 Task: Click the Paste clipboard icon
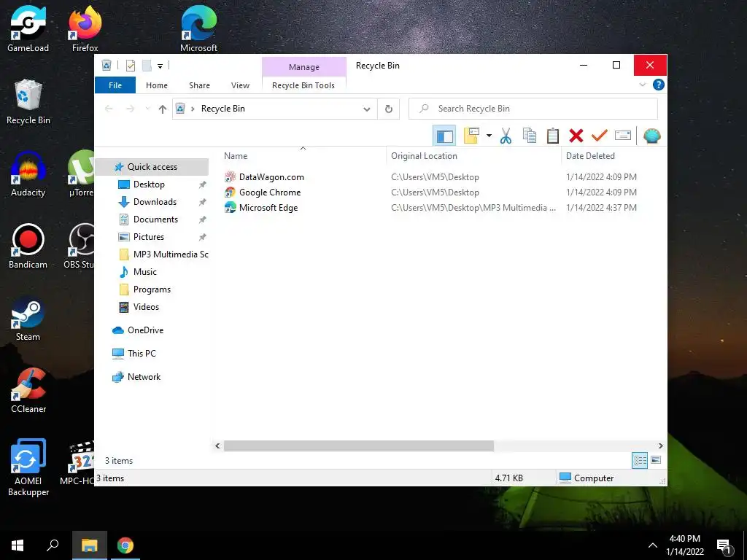pyautogui.click(x=553, y=136)
